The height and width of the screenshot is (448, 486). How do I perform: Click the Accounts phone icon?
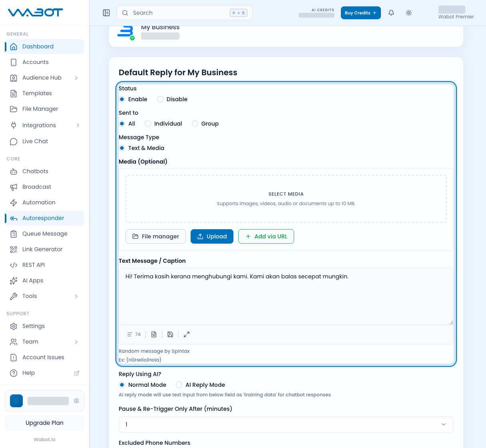point(14,62)
